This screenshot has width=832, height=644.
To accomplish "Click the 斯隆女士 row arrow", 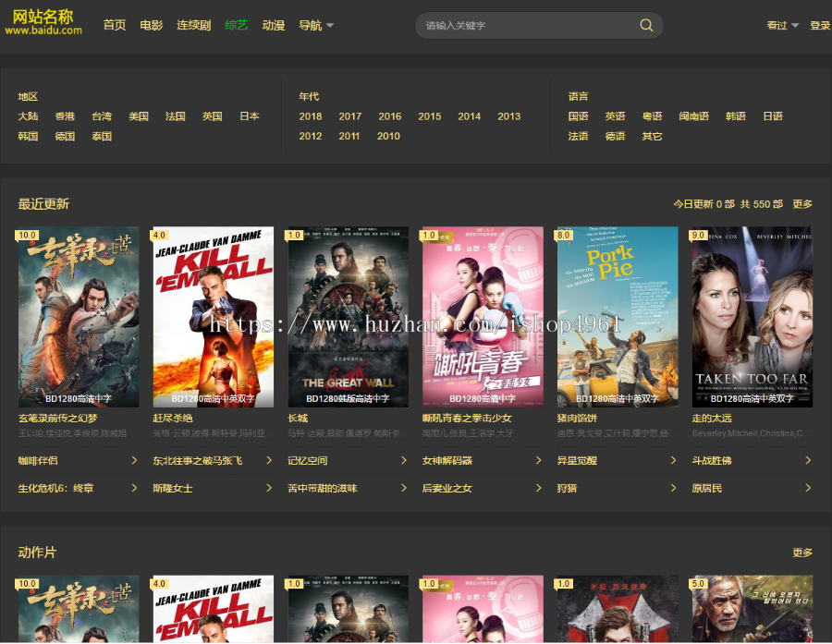I will (x=269, y=488).
